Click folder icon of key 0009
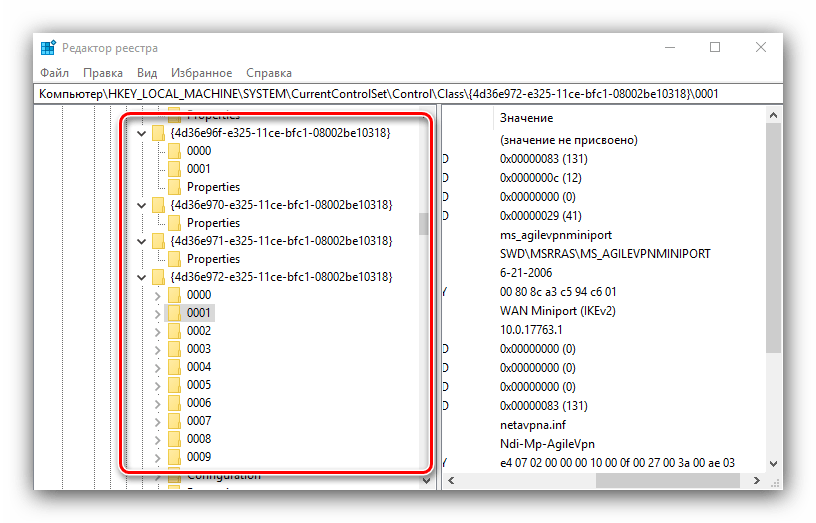The width and height of the screenshot is (816, 523). click(174, 457)
